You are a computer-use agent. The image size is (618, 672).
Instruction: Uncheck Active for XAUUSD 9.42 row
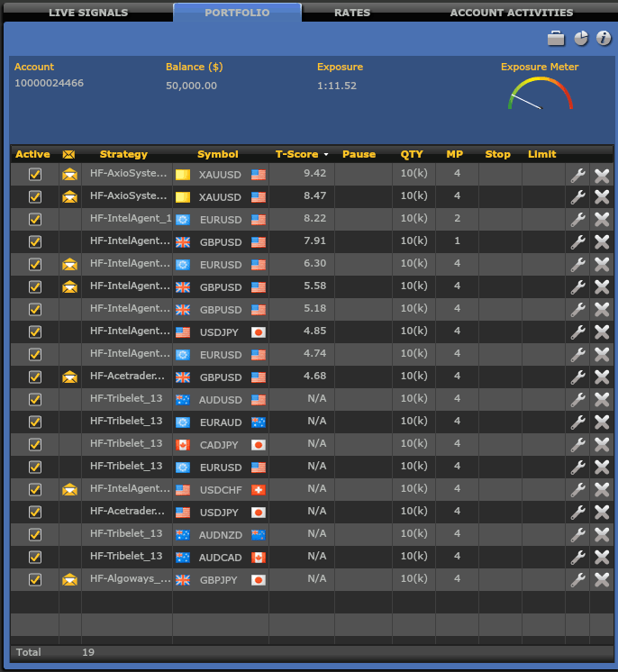(x=35, y=175)
